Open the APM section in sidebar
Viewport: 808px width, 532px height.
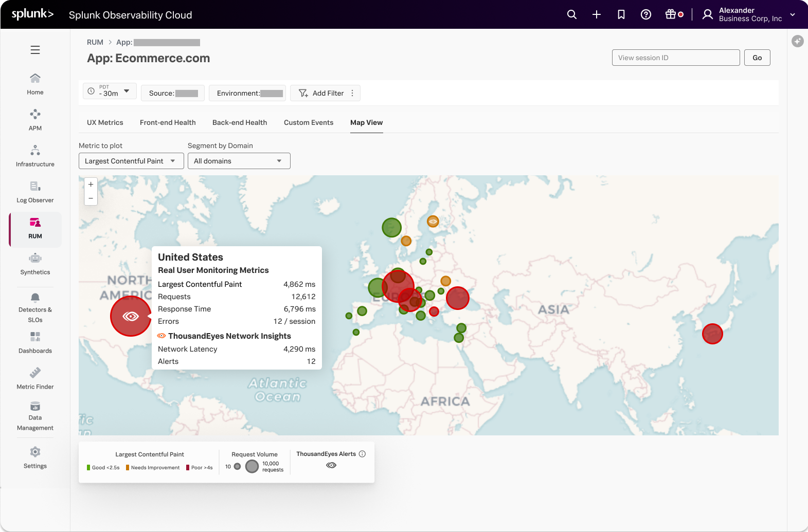coord(35,119)
